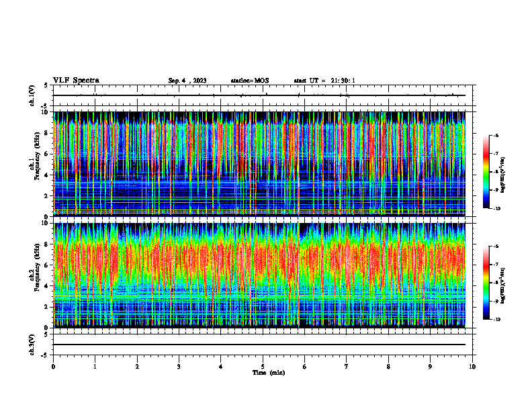The height and width of the screenshot is (411, 532).
Task: Click the ch.1 spectrogram panel
Action: point(259,164)
